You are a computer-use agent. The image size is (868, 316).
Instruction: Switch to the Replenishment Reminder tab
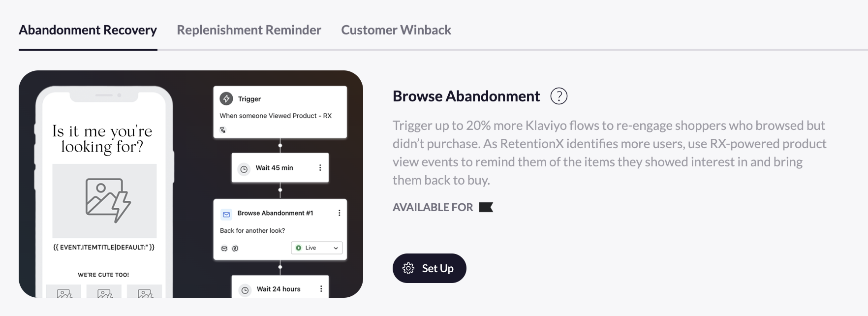coord(248,30)
